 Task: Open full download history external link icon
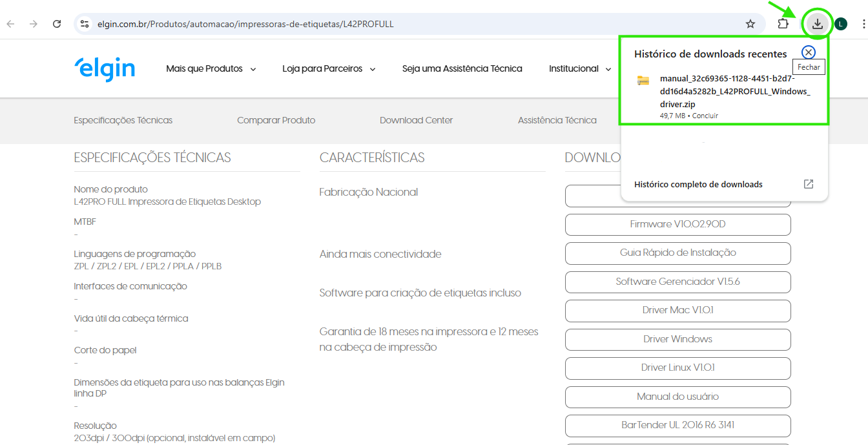coord(808,184)
